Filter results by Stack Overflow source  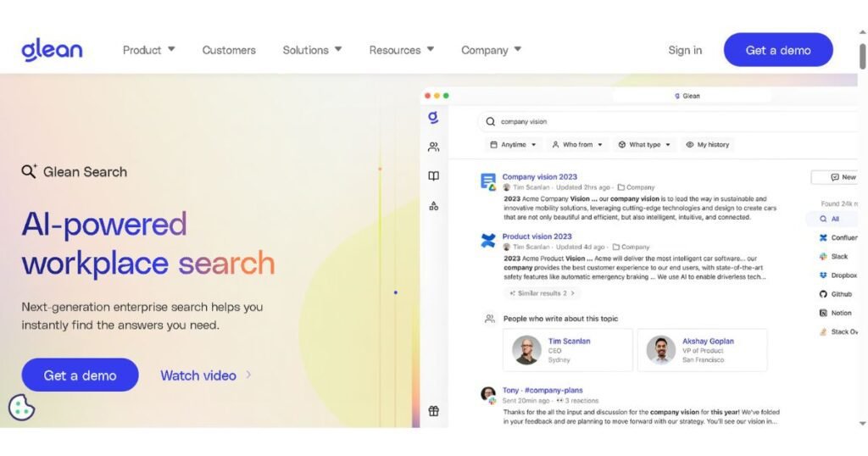tap(838, 331)
